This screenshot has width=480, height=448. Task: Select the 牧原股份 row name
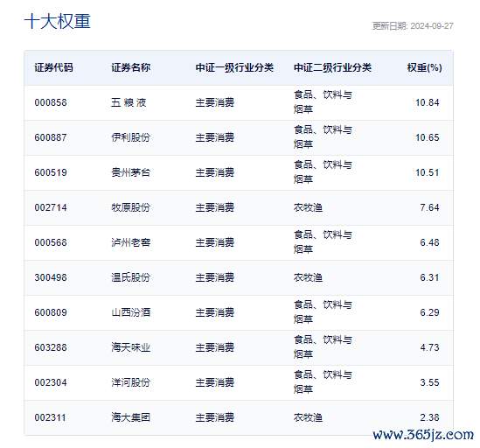tap(131, 207)
